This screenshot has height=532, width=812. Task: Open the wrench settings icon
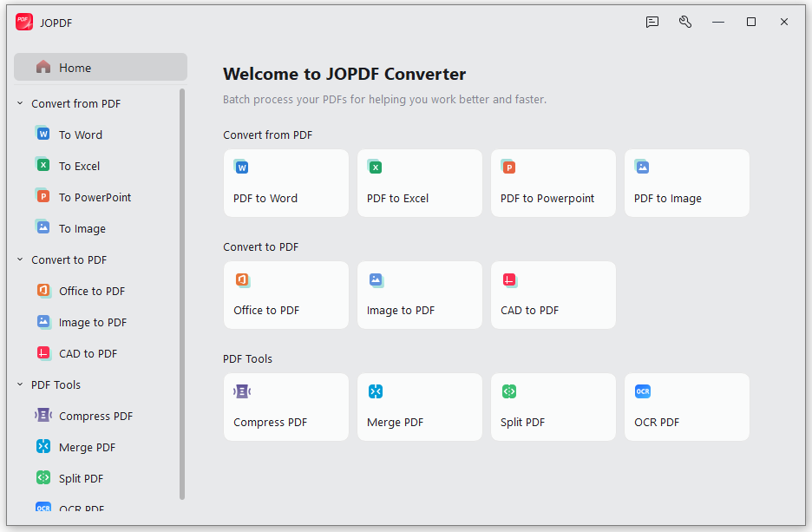pyautogui.click(x=685, y=22)
